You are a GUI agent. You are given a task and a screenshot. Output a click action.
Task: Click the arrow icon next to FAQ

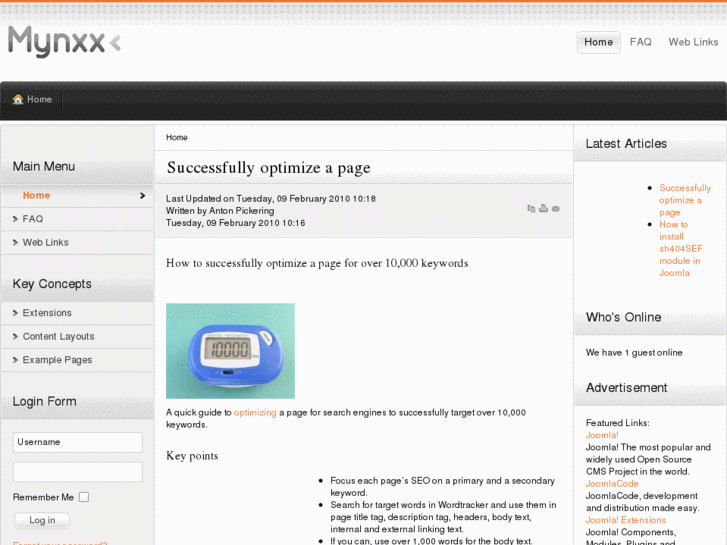tap(15, 219)
